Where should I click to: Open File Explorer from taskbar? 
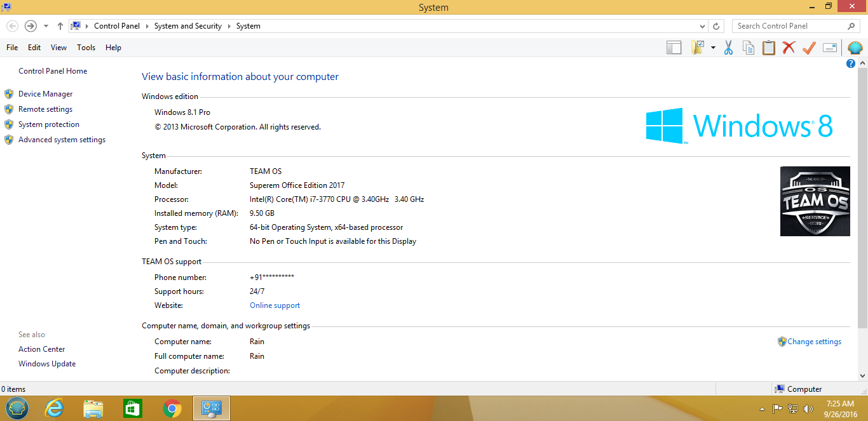[93, 408]
